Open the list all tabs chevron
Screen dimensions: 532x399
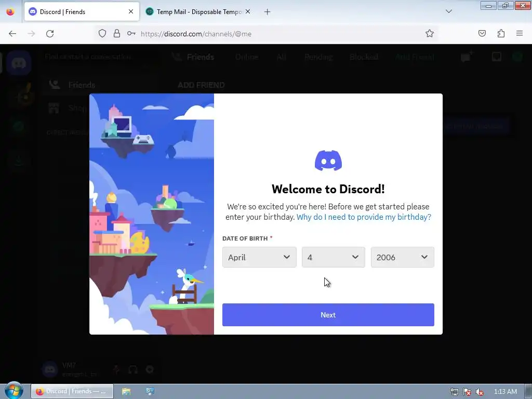click(448, 11)
